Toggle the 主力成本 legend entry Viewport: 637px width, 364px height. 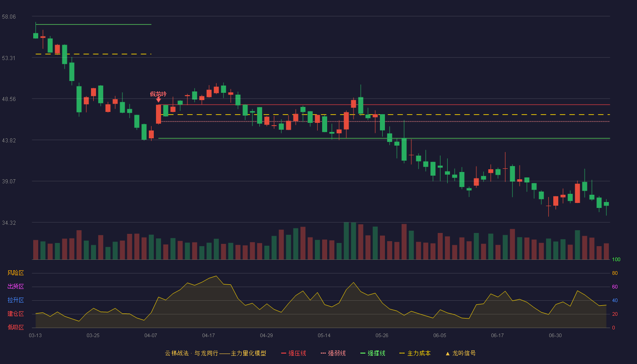click(x=415, y=353)
